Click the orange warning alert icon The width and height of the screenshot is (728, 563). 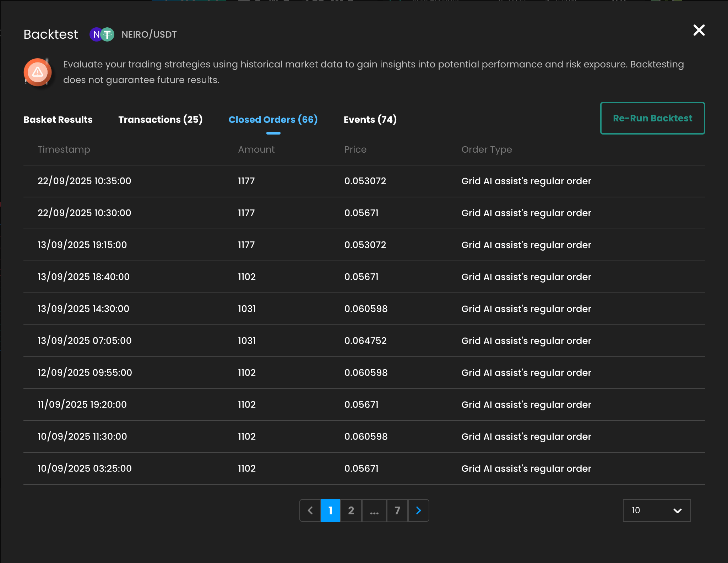pos(38,72)
